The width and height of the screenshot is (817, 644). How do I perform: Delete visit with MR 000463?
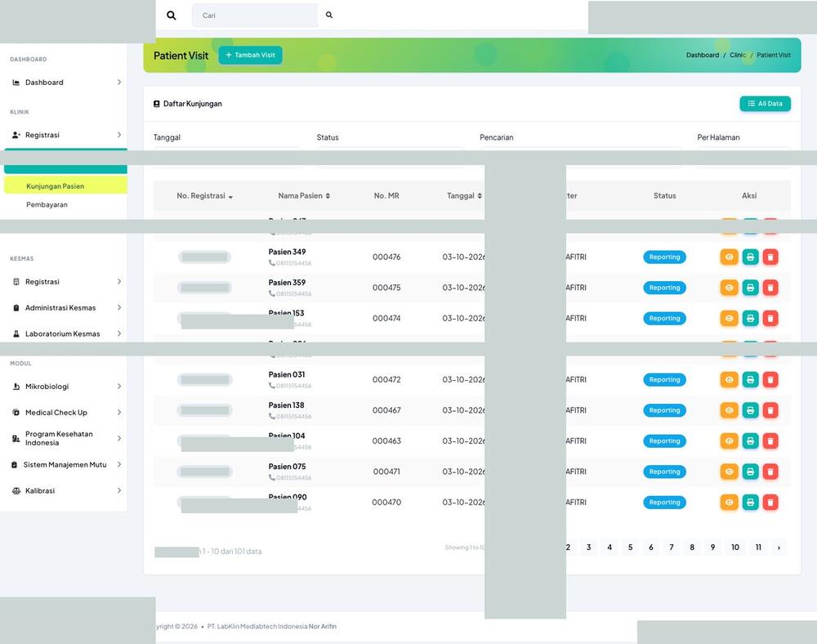click(x=770, y=441)
